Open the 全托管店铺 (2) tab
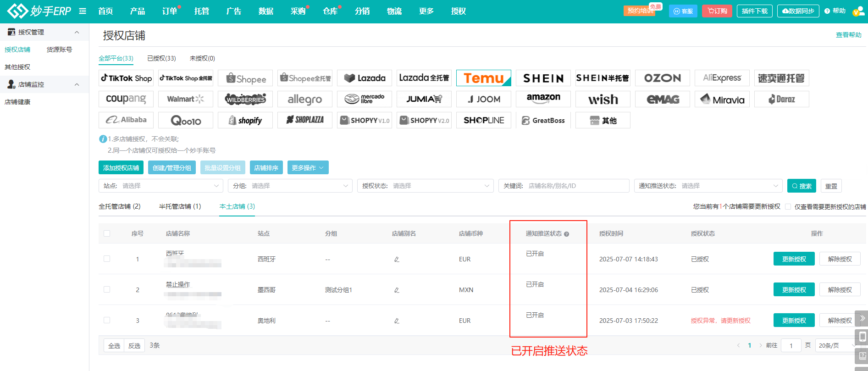This screenshot has width=868, height=371. pyautogui.click(x=120, y=206)
